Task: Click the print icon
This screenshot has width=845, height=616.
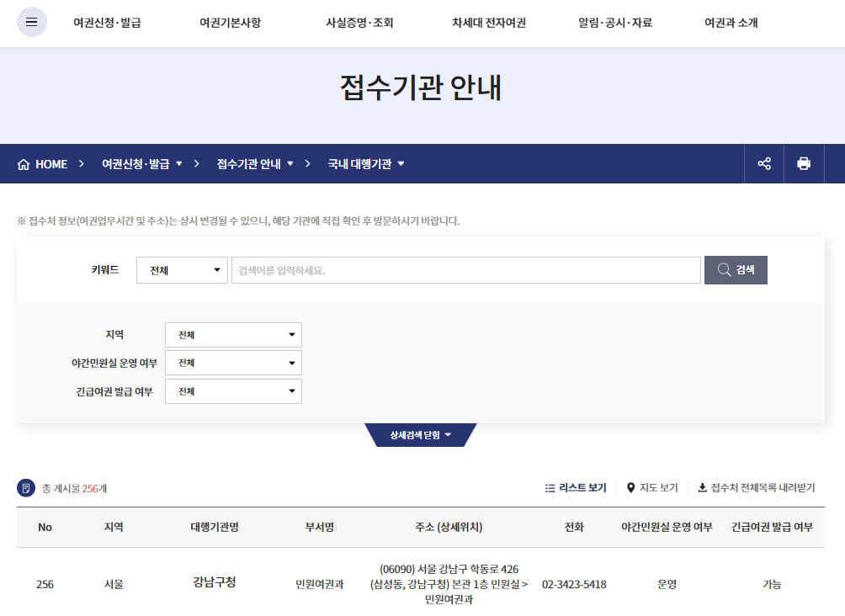Action: tap(804, 163)
